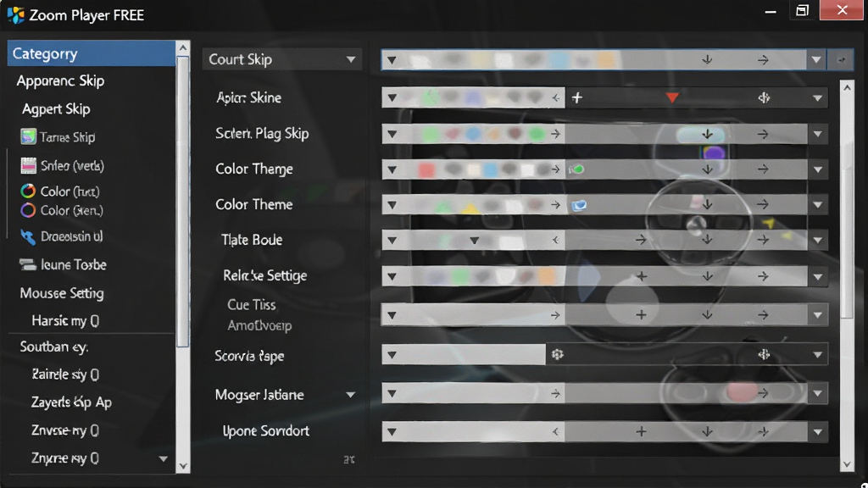Viewport: 868px width, 488px height.
Task: Click the sidebar scrollbar down arrow
Action: point(183,466)
